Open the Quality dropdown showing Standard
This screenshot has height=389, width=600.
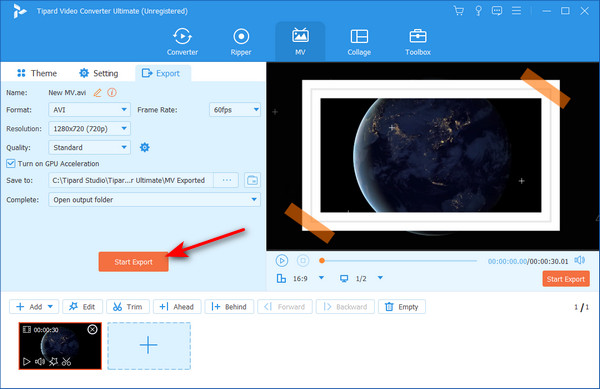point(90,147)
